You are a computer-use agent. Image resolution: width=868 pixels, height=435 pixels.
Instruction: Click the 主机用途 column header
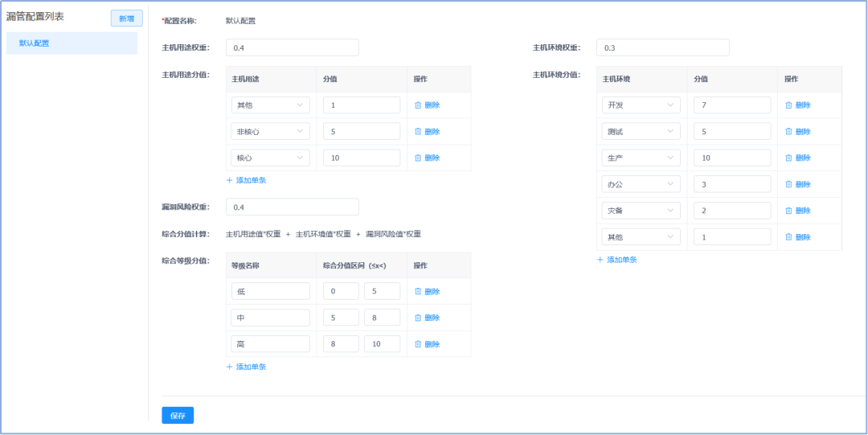[246, 80]
